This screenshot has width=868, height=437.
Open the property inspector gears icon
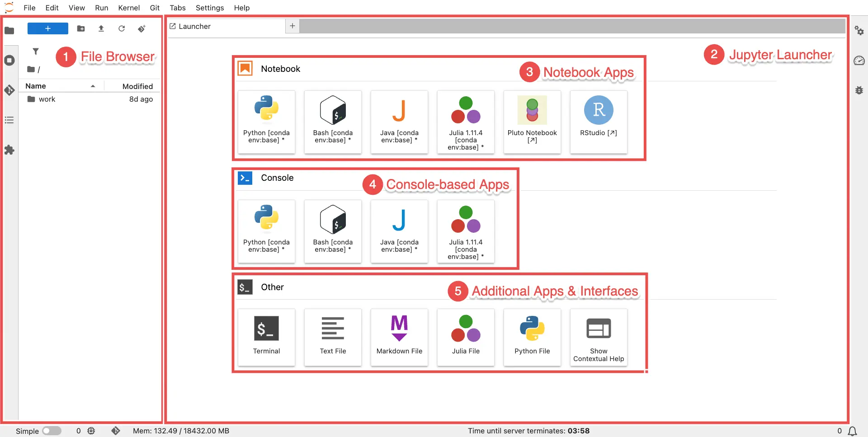[859, 31]
